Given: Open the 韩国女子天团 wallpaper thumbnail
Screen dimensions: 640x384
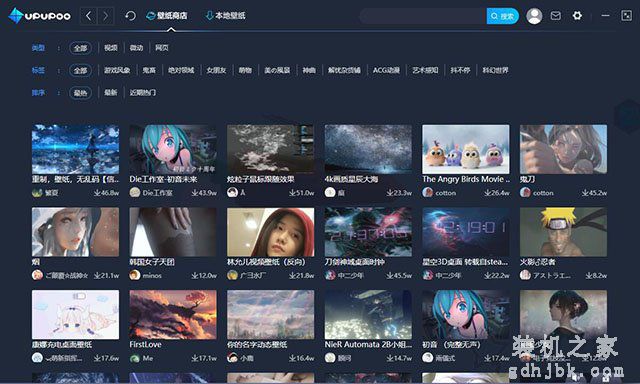Looking at the screenshot, I should tap(173, 232).
